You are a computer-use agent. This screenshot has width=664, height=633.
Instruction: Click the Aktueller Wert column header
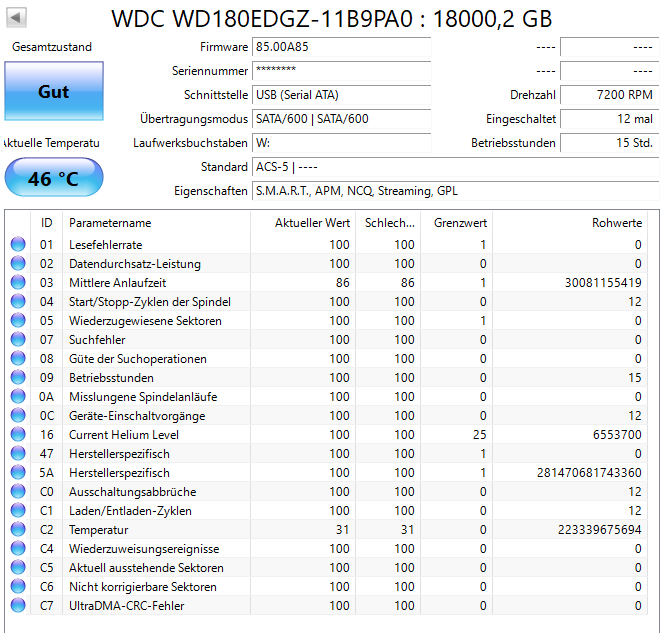303,223
